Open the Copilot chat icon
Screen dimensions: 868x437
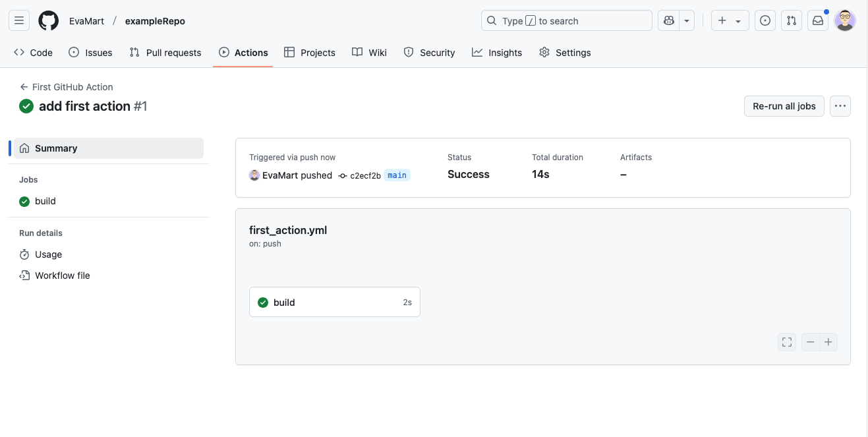click(668, 20)
